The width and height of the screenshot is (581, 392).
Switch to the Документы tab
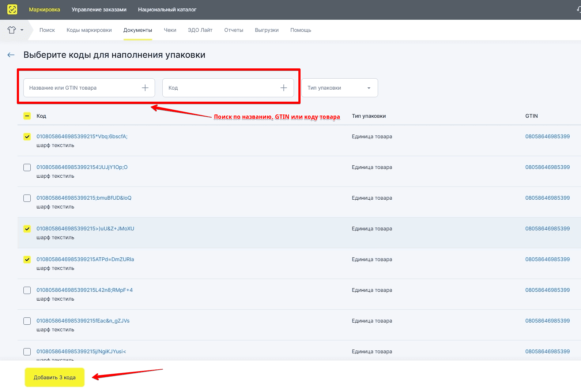coord(138,30)
